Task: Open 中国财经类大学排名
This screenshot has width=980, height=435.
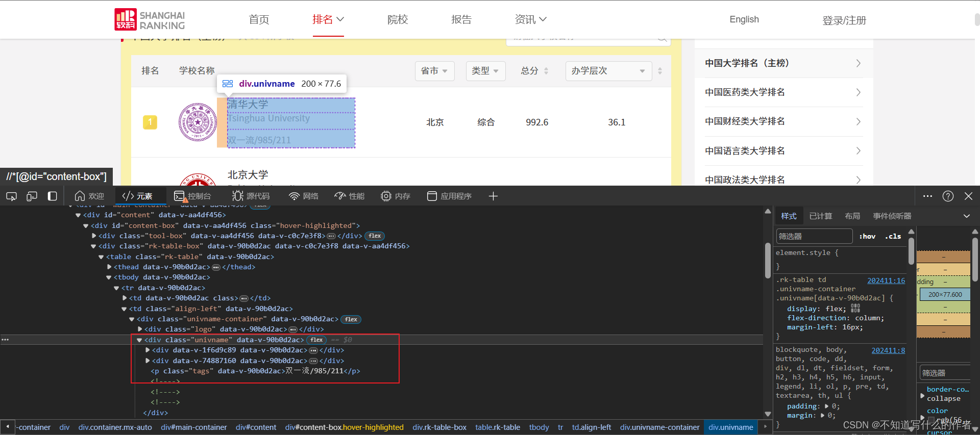Action: pos(783,121)
